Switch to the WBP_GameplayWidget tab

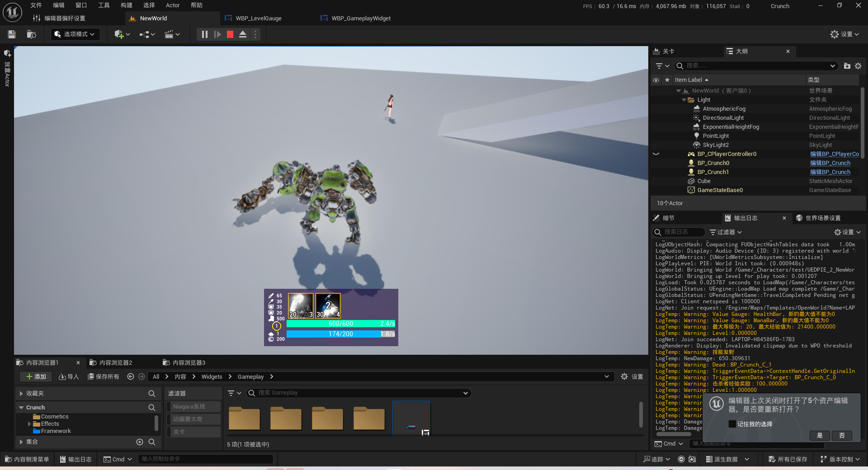pos(361,19)
